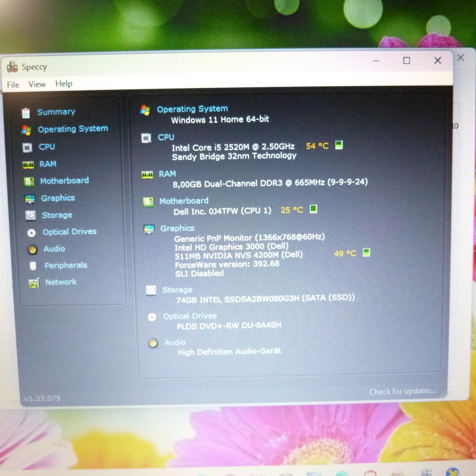This screenshot has width=476, height=476.
Task: Click the Storage drive icon in summary pane
Action: tap(151, 290)
